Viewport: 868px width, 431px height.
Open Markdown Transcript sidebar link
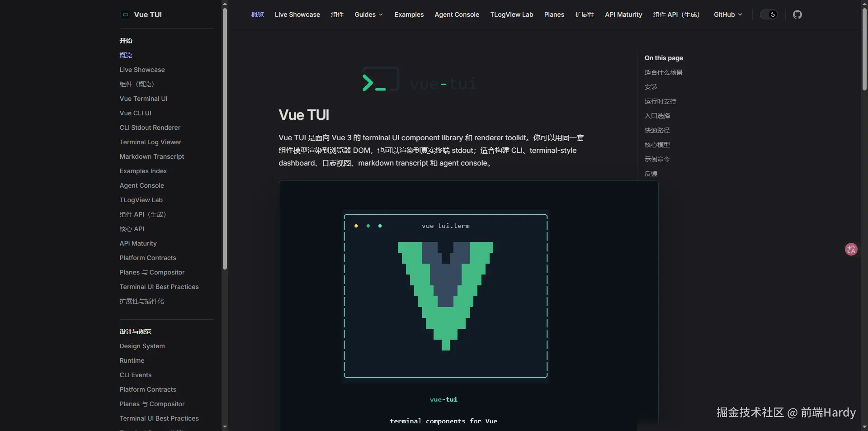(x=151, y=156)
